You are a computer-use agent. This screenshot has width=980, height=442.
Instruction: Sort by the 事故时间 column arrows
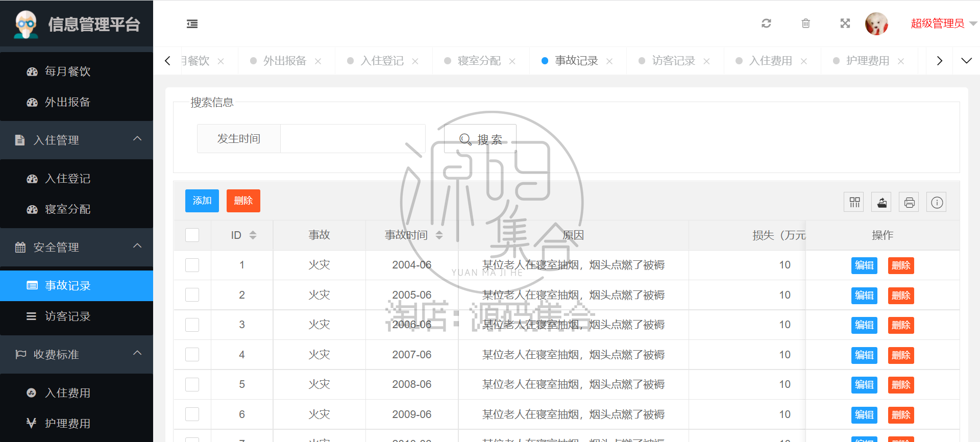tap(439, 235)
